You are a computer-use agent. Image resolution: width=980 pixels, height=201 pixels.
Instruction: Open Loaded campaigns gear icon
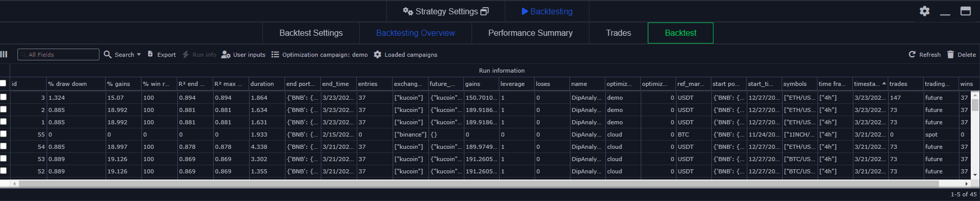[x=377, y=55]
